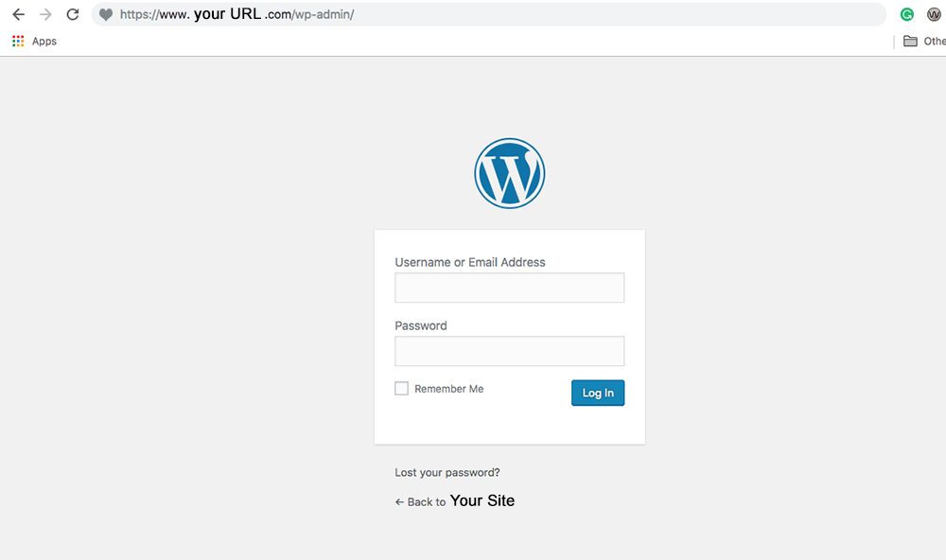Image resolution: width=946 pixels, height=560 pixels.
Task: Click the colored Apps grid icon
Action: pos(16,41)
